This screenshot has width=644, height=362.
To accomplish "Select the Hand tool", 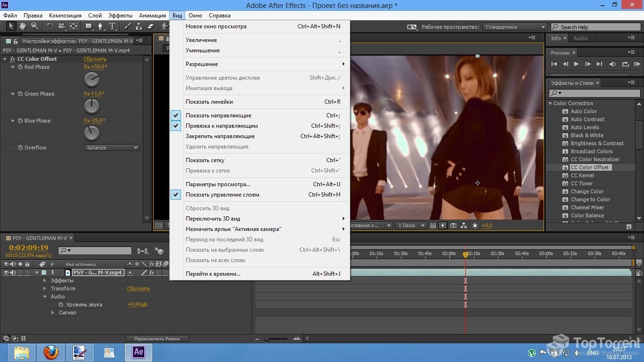I will coord(23,26).
